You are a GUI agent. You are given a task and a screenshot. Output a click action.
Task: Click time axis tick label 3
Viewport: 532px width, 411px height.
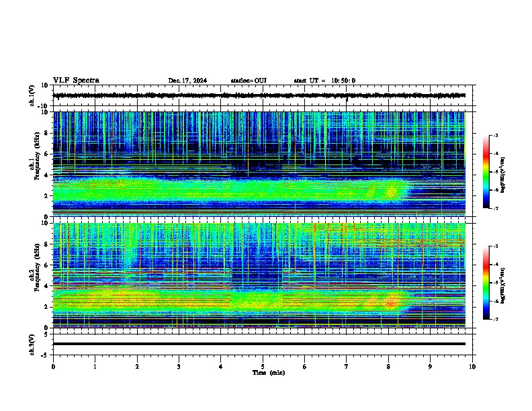[179, 367]
